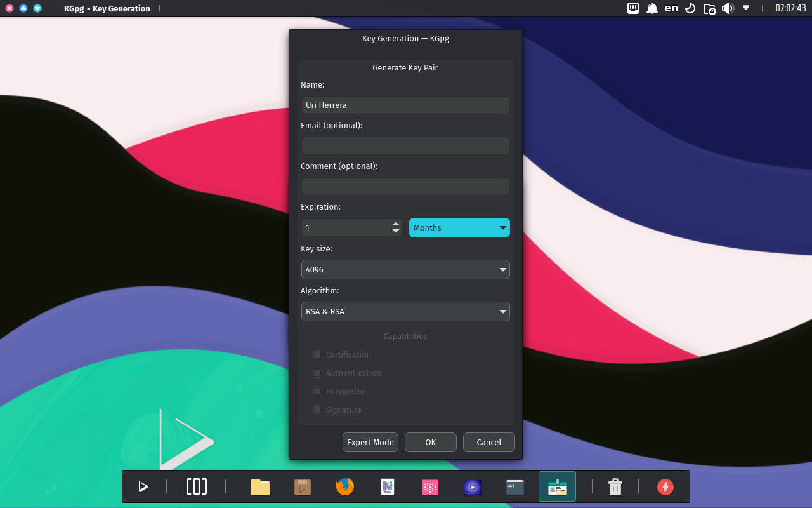
Task: Click into the Email (optional) field
Action: coord(405,145)
